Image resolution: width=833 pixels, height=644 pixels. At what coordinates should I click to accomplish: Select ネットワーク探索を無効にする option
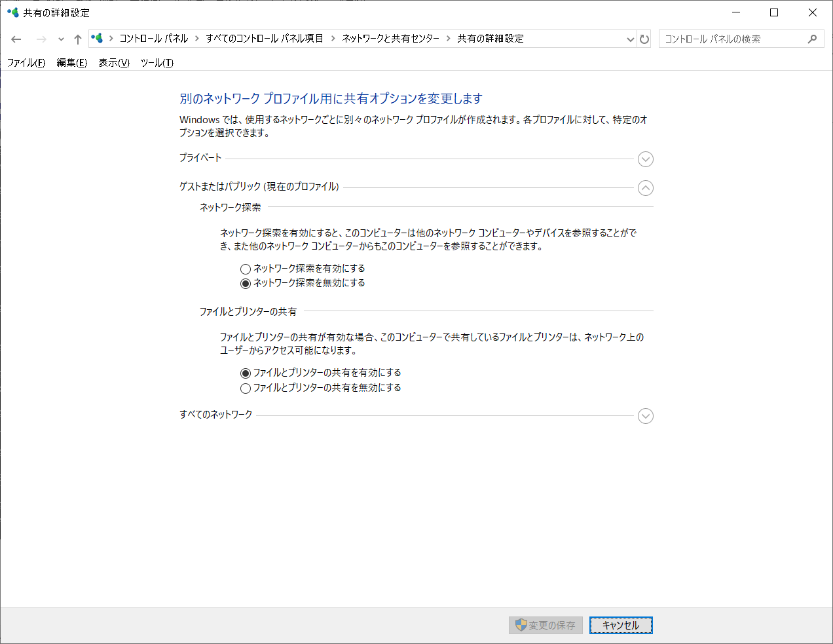(x=245, y=283)
